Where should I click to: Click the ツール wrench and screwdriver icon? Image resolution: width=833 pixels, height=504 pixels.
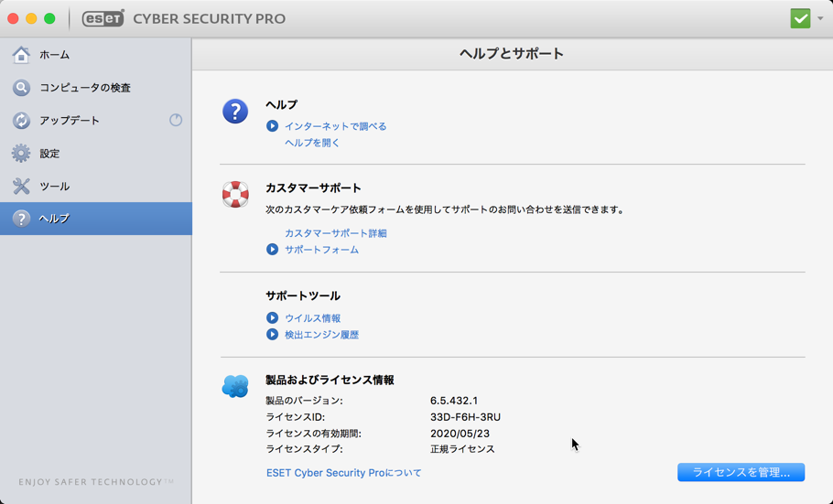(x=21, y=187)
